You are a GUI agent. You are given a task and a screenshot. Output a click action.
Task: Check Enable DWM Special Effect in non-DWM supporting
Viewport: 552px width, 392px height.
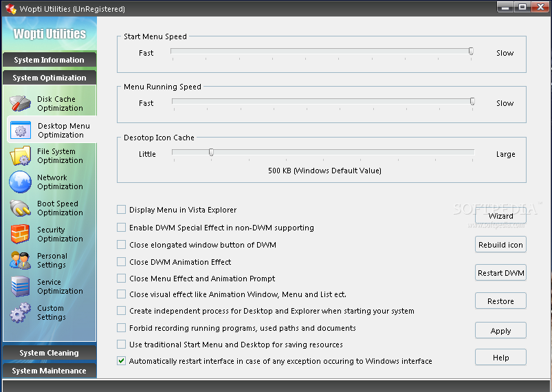click(121, 227)
